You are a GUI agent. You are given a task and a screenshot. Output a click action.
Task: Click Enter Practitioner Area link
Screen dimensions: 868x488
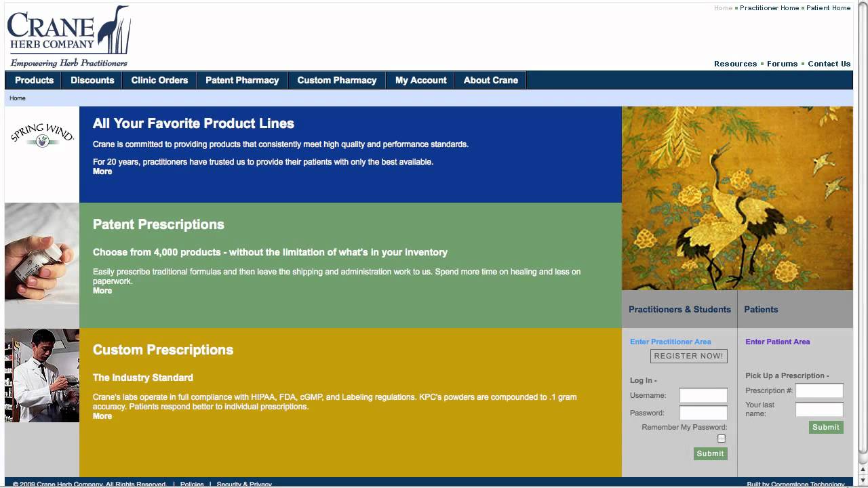coord(670,342)
